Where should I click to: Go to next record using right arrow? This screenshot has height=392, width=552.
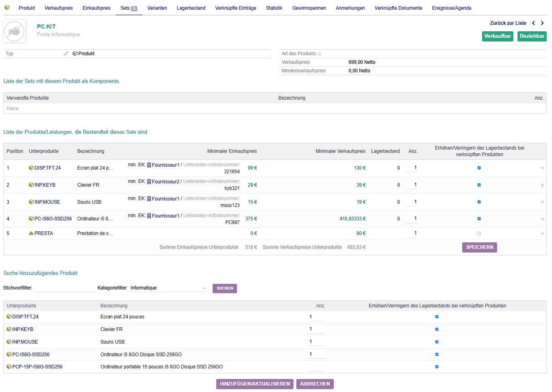coord(542,23)
